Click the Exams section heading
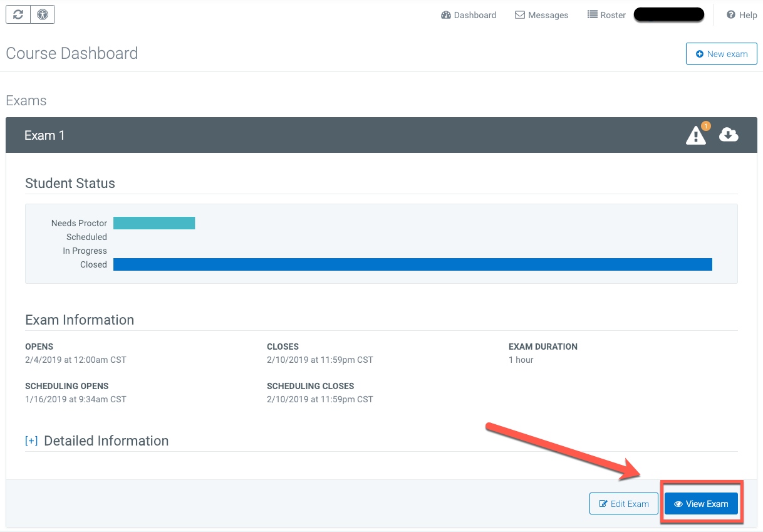Screen dimensions: 763x532 (26, 101)
